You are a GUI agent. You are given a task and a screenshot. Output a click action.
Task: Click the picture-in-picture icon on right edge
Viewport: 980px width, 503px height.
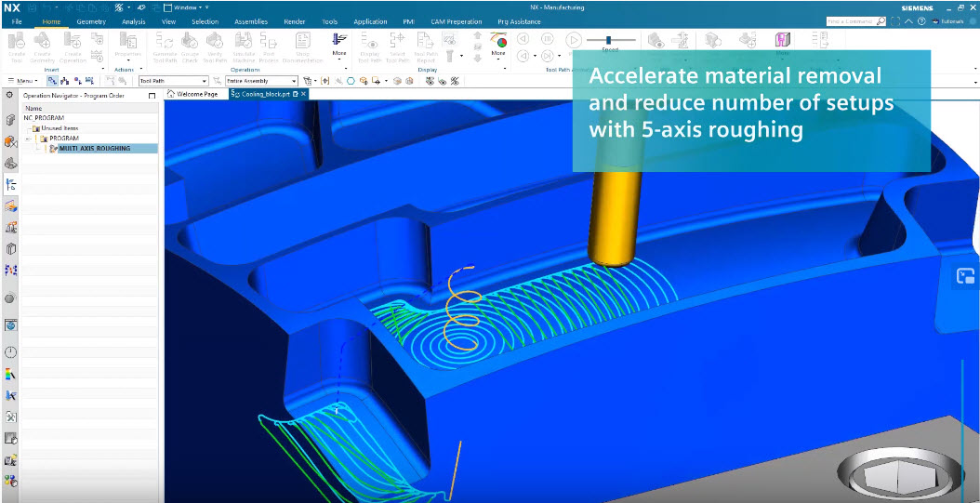966,277
